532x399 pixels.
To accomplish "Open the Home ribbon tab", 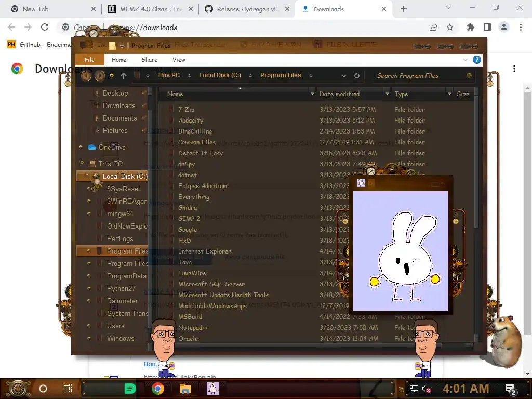I will tap(119, 60).
